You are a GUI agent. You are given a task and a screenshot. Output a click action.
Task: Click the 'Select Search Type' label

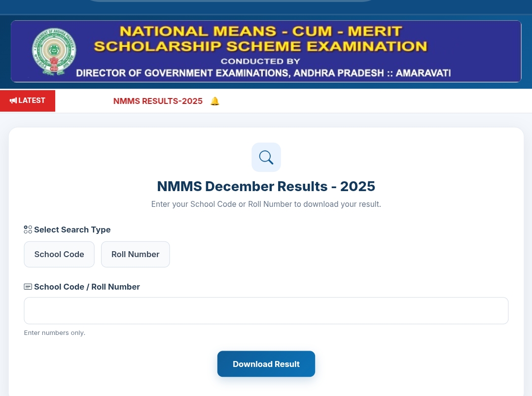(x=72, y=230)
